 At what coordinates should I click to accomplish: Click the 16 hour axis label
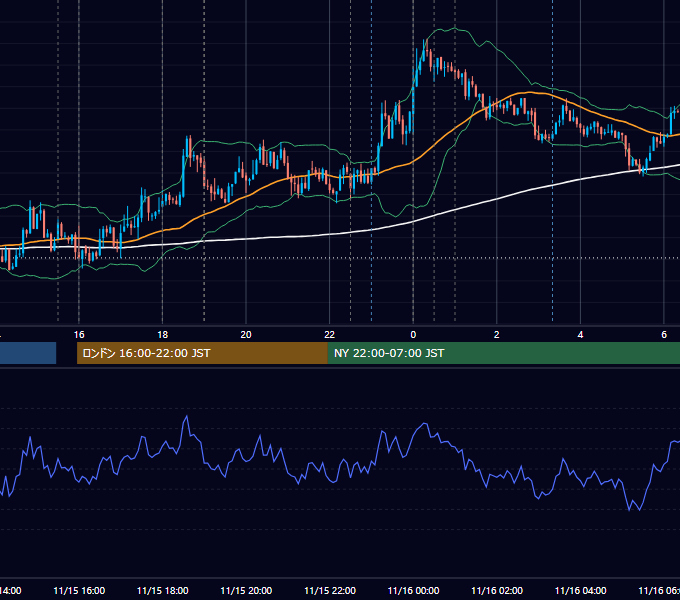pyautogui.click(x=79, y=335)
